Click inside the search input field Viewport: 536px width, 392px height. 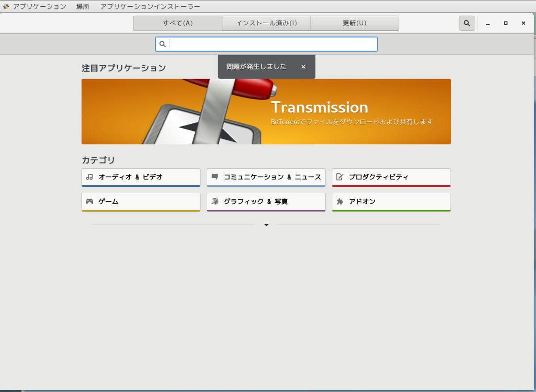[268, 44]
